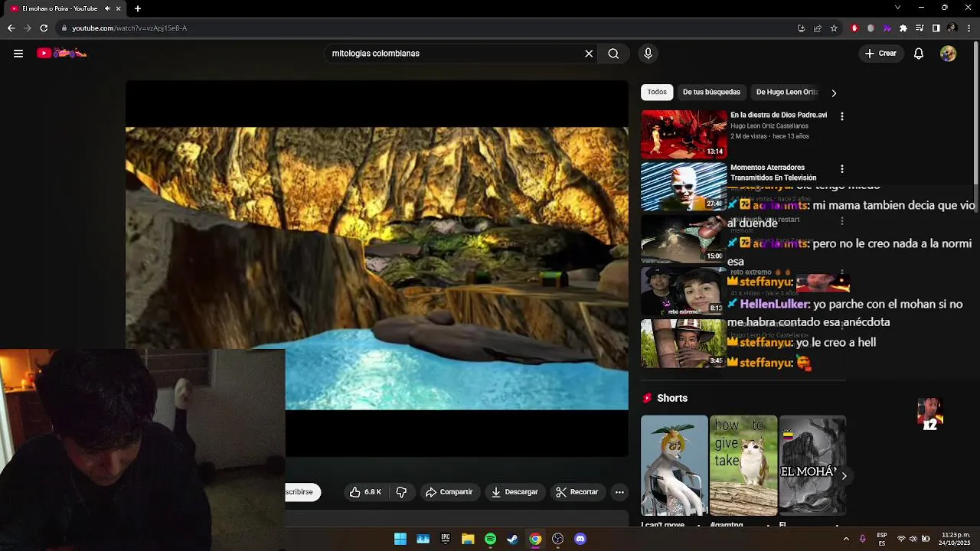The image size is (980, 551).
Task: Open the YouTube guide hamburger menu
Action: click(x=18, y=54)
